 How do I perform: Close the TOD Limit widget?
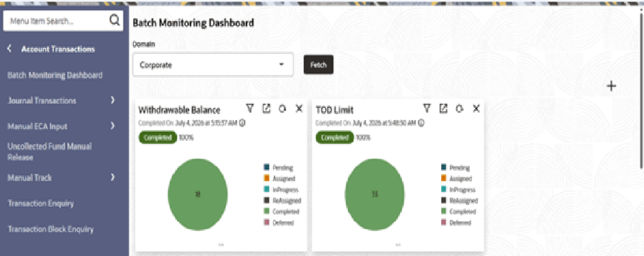pos(476,109)
